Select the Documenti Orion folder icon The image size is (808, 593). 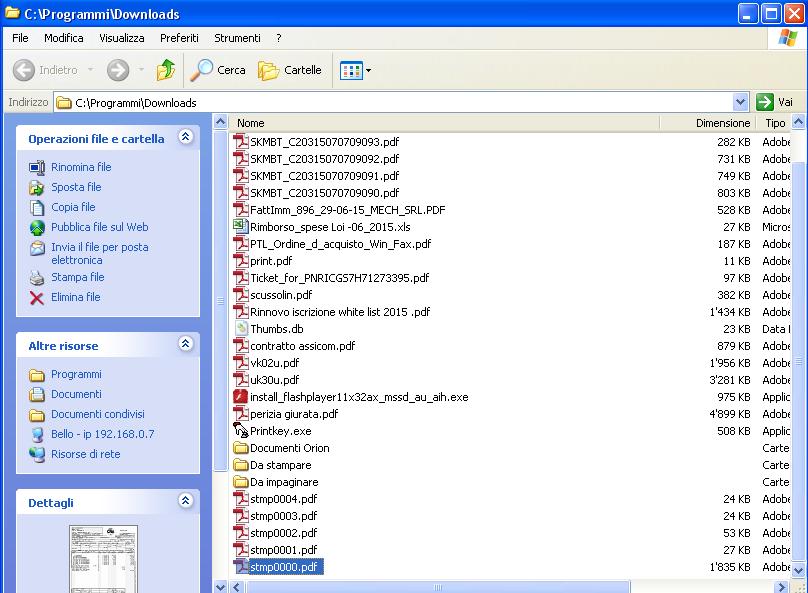tap(240, 448)
